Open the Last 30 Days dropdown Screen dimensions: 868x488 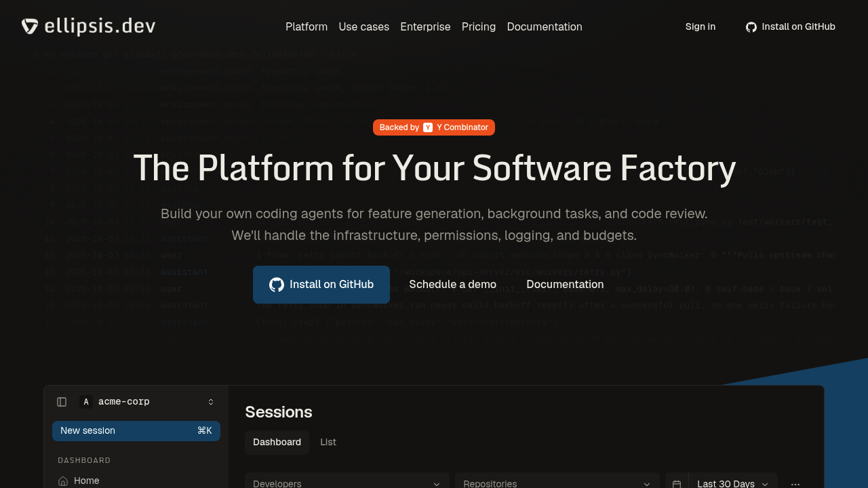tap(733, 483)
